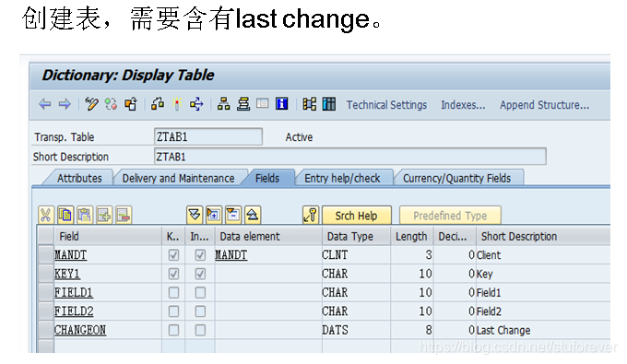Toggle the Initial Values checkbox for KEY1
Screen dimensions: 627x364
coord(200,274)
